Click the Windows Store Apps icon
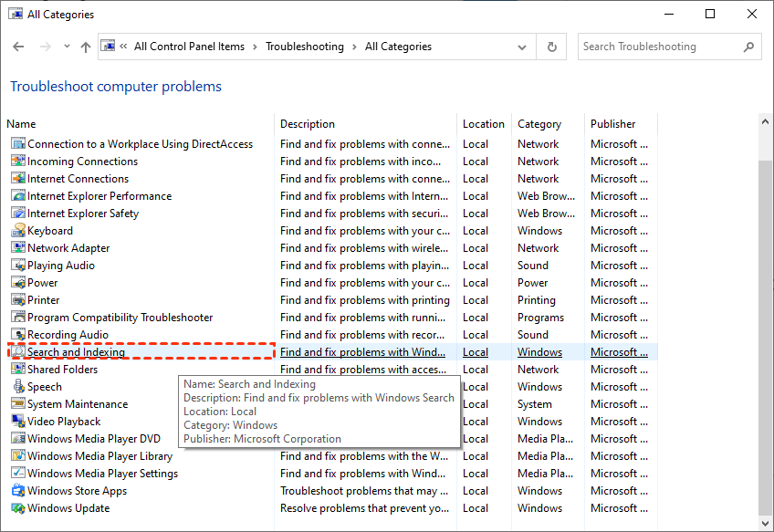This screenshot has height=532, width=774. [18, 491]
